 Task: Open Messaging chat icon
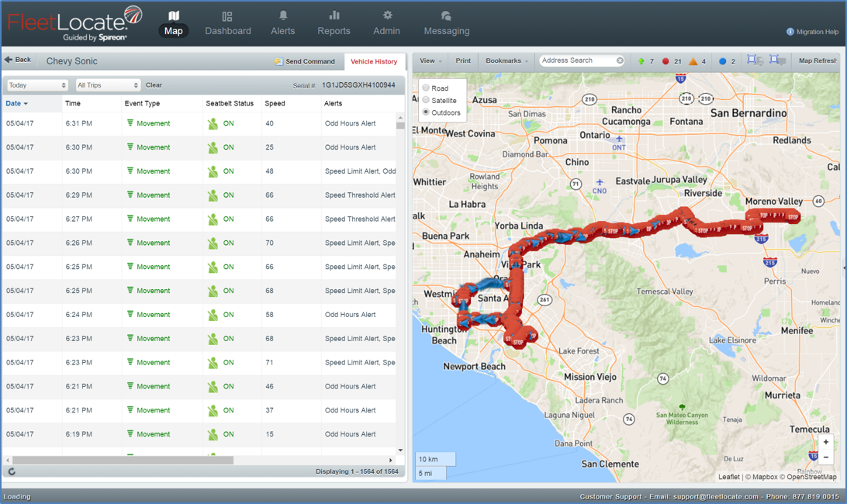pyautogui.click(x=446, y=16)
